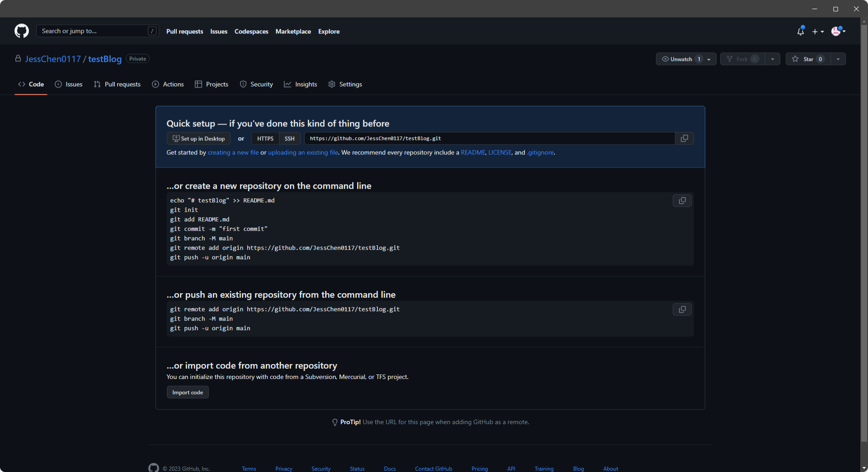868x472 pixels.
Task: Click the footer GitHub logo
Action: (x=154, y=468)
